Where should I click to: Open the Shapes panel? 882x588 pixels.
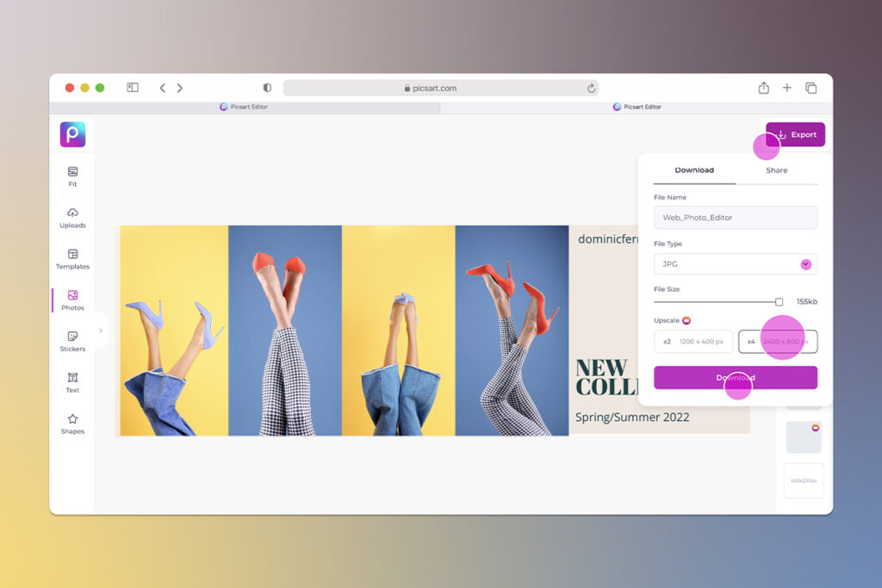[x=72, y=424]
